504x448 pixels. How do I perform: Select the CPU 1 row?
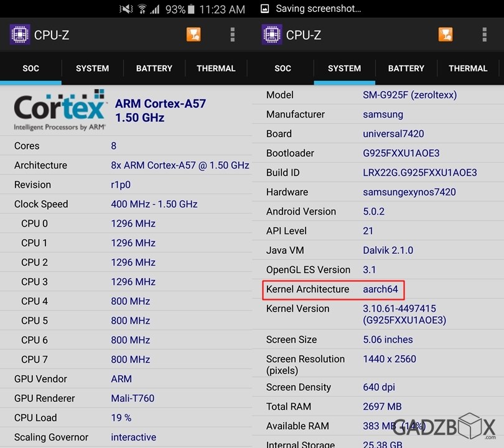pyautogui.click(x=126, y=243)
